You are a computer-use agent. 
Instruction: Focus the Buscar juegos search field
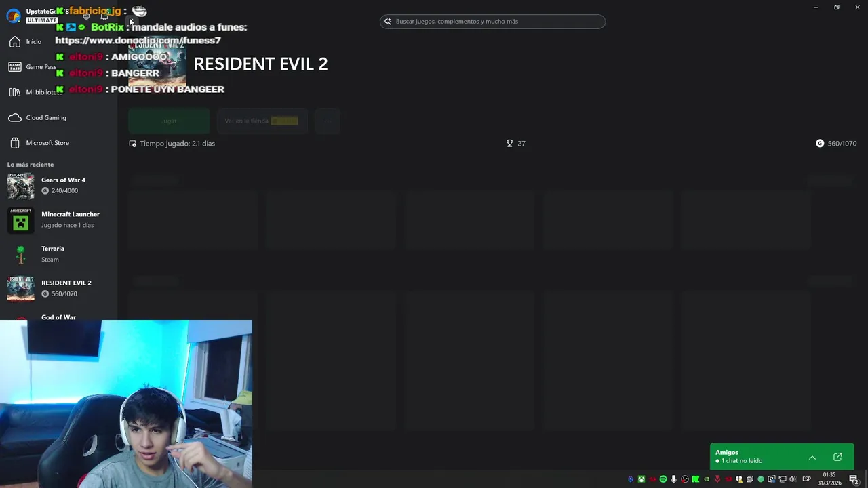pos(492,21)
